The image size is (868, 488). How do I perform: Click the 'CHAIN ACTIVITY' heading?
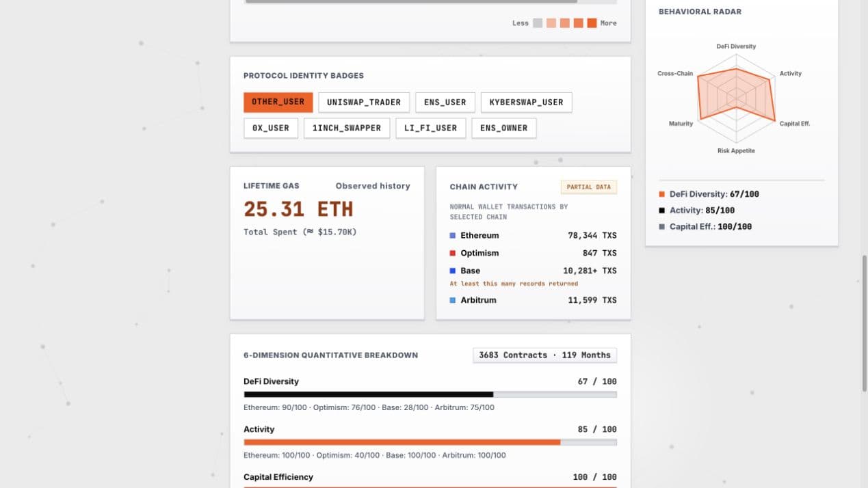pyautogui.click(x=484, y=187)
